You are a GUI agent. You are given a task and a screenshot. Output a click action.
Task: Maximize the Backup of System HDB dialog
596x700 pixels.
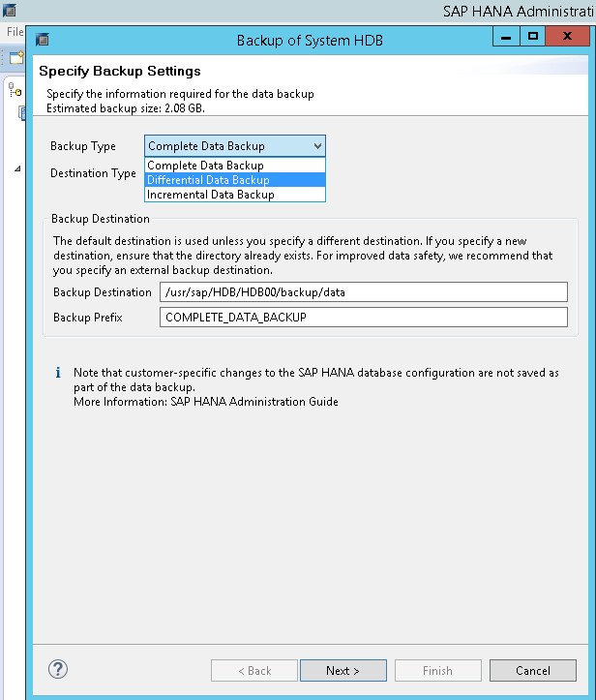[533, 37]
